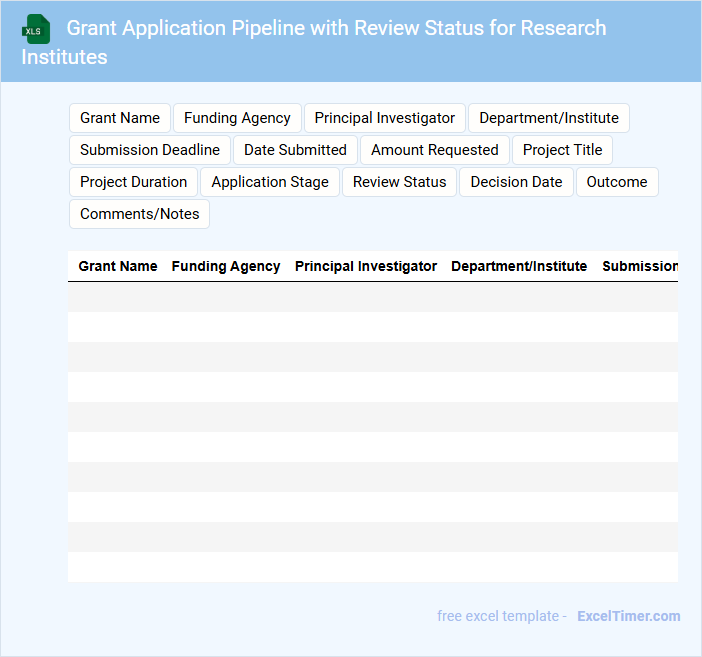Click the Principal Investigator table column header
The image size is (702, 657).
(366, 266)
